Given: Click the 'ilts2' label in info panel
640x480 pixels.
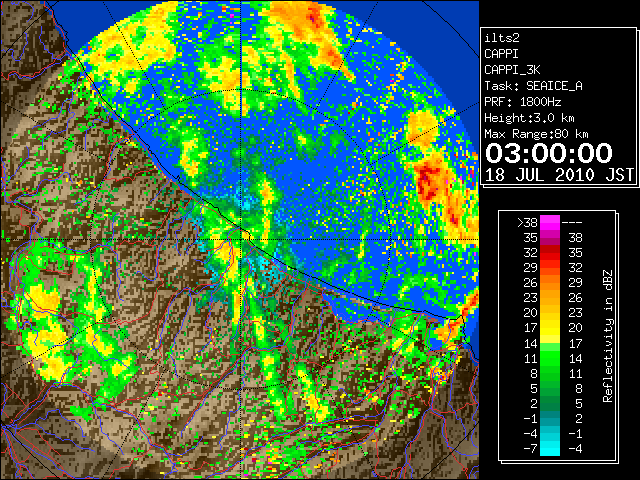Looking at the screenshot, I should (x=502, y=38).
